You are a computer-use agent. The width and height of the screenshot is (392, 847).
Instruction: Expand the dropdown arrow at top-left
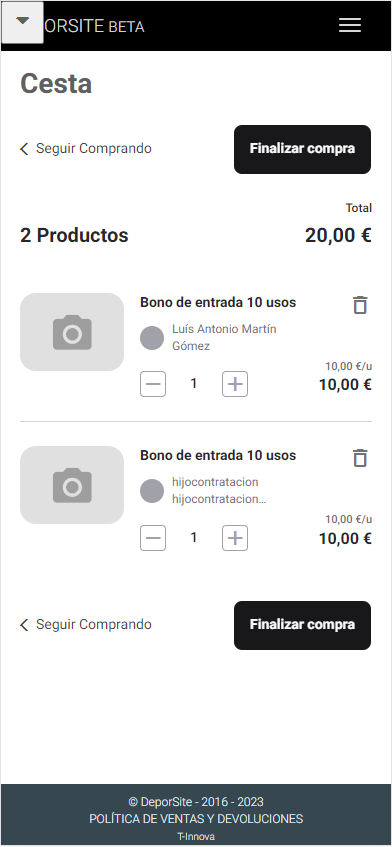pos(22,22)
